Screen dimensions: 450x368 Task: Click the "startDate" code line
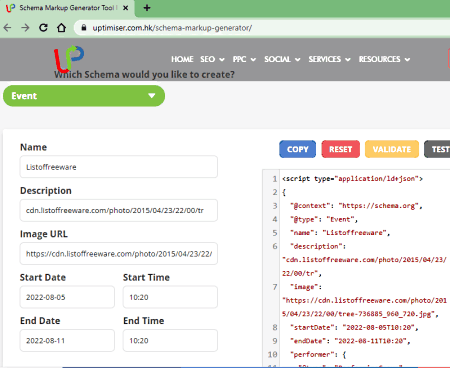pyautogui.click(x=354, y=327)
